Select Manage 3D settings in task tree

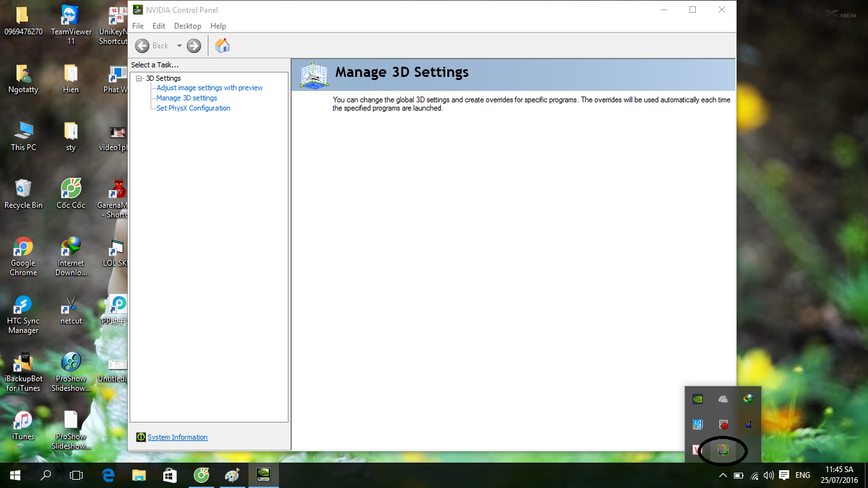coord(187,98)
